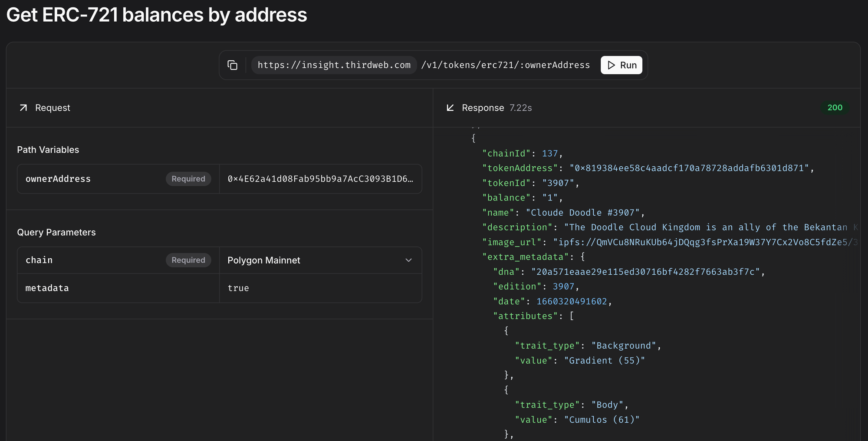Click the page title Get ERC-721 balances by address

[x=157, y=15]
